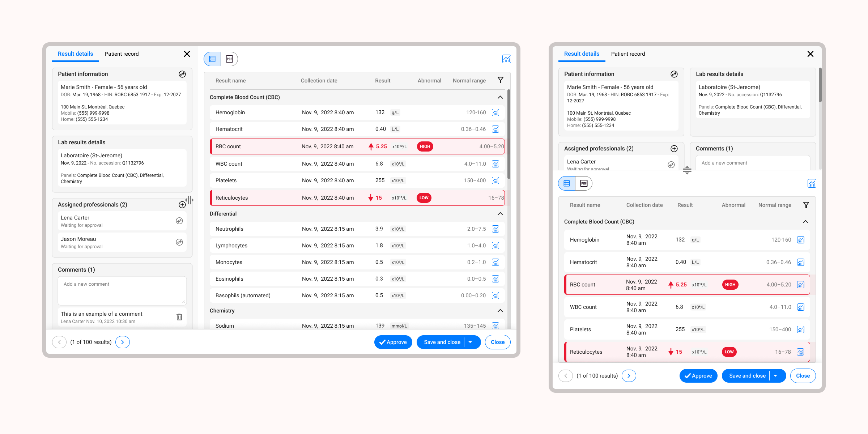Switch to PDF view in right panel
The image size is (868, 434).
point(584,183)
